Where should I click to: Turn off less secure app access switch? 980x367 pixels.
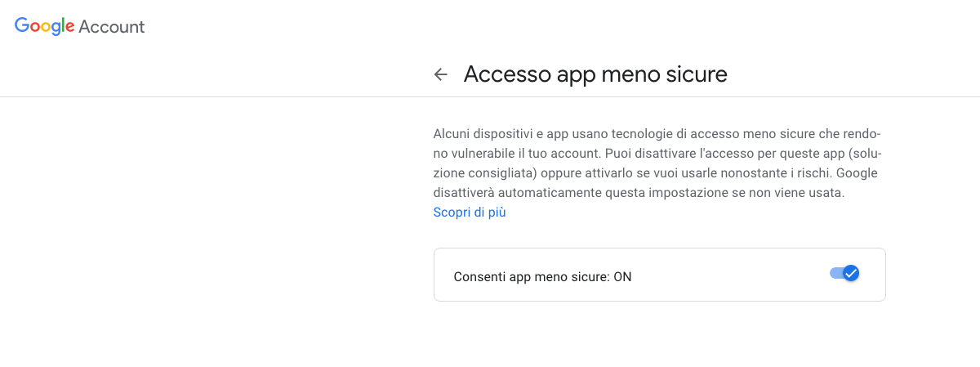[x=844, y=273]
